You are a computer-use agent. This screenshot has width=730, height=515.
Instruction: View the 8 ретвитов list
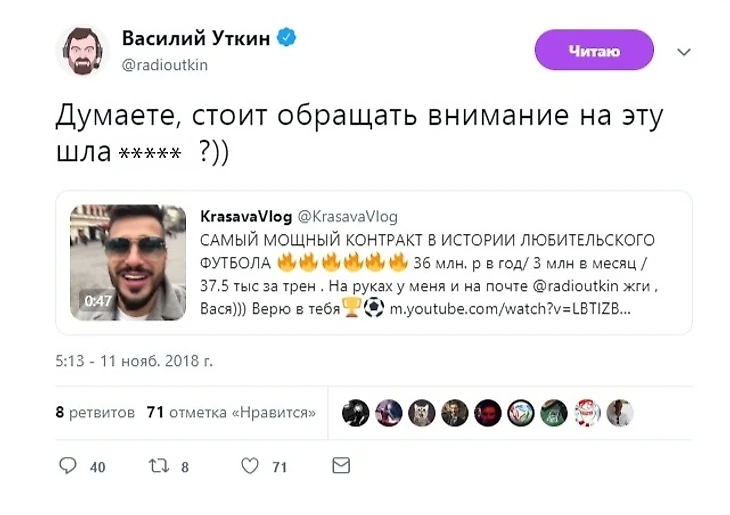(95, 413)
